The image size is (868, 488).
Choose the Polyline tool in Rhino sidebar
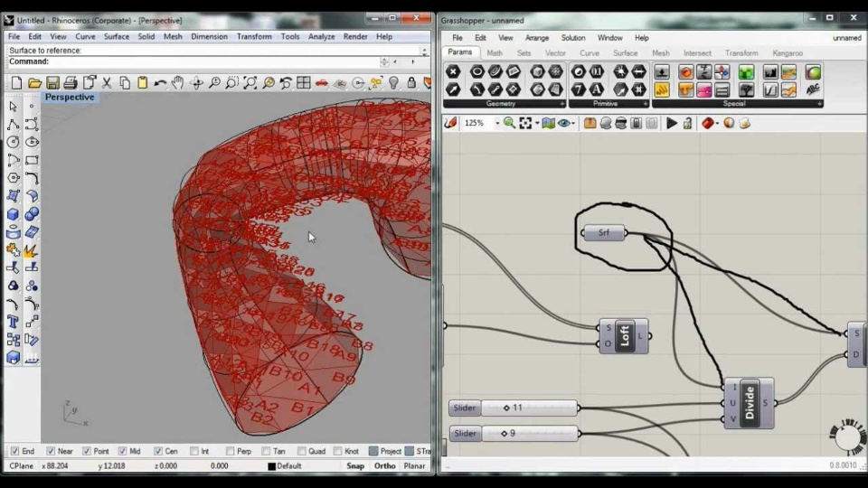pyautogui.click(x=13, y=125)
